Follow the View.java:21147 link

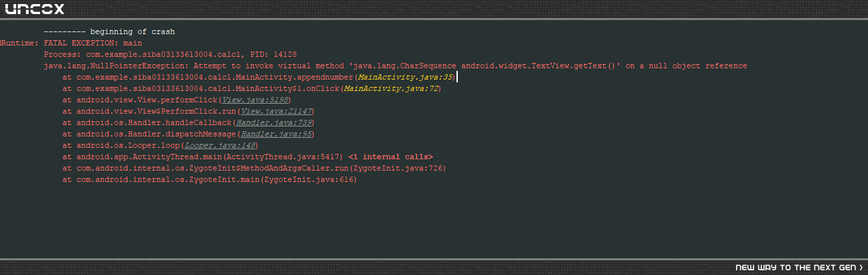tap(275, 112)
